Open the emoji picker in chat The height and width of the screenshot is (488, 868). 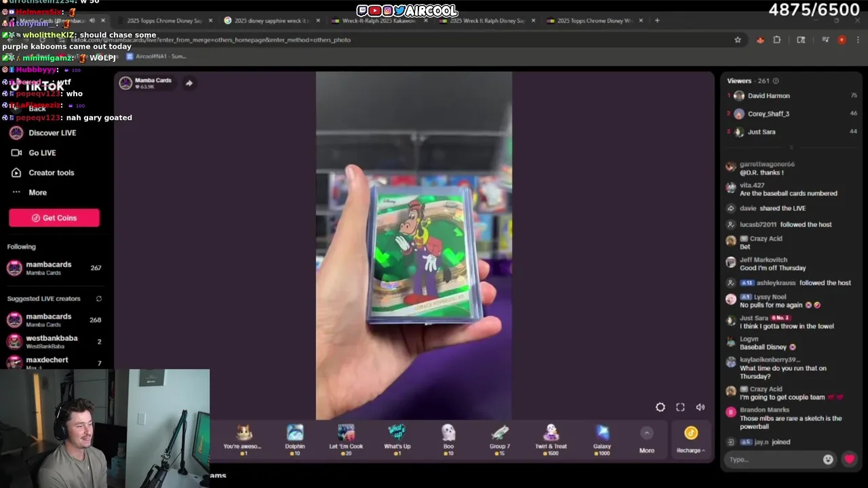828,460
